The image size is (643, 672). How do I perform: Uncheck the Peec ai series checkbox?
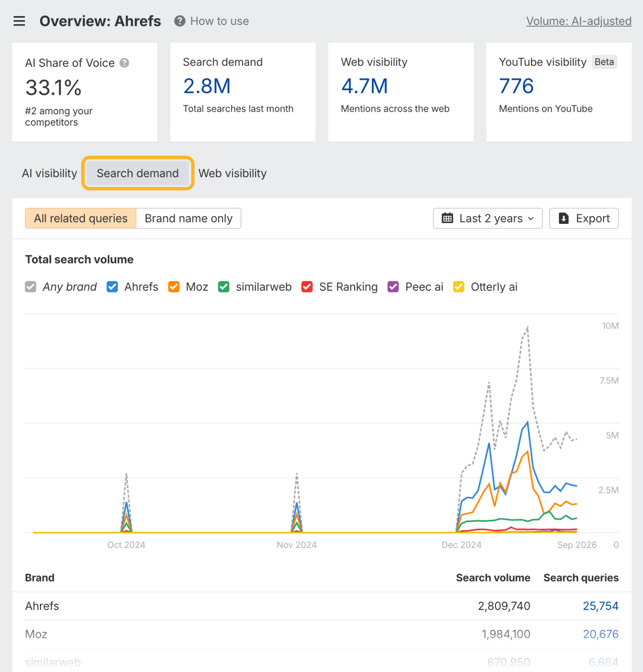[x=393, y=287]
